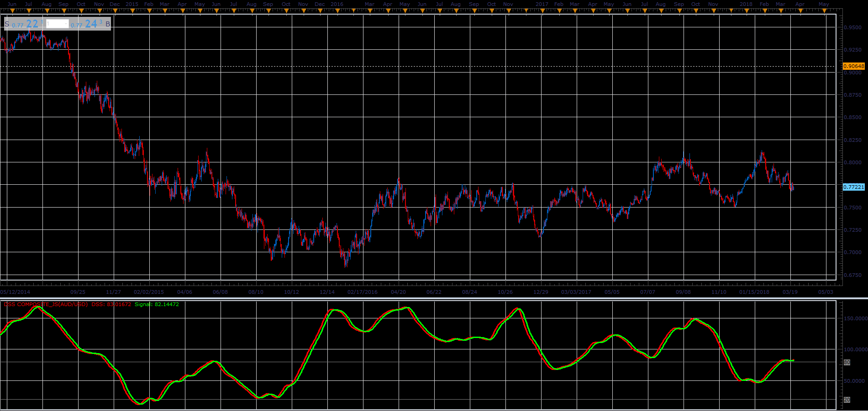Screen dimensions: 868x411
Task: Click the 80 level tag on indicator
Action: 847,362
